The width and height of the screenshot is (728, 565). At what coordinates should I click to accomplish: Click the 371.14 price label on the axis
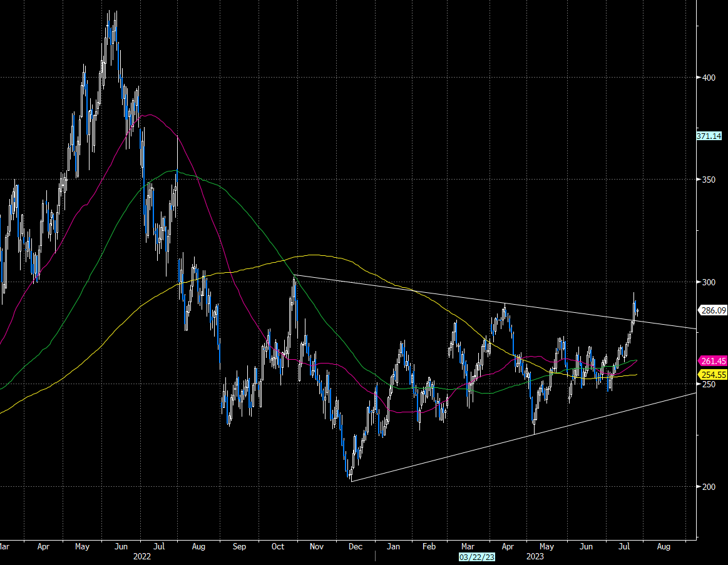(709, 136)
